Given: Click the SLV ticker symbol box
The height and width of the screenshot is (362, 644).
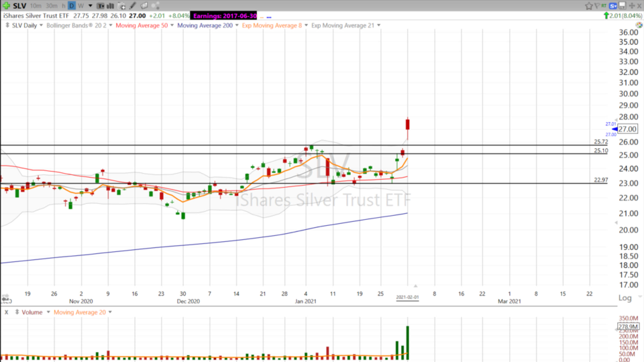Looking at the screenshot, I should coord(19,6).
